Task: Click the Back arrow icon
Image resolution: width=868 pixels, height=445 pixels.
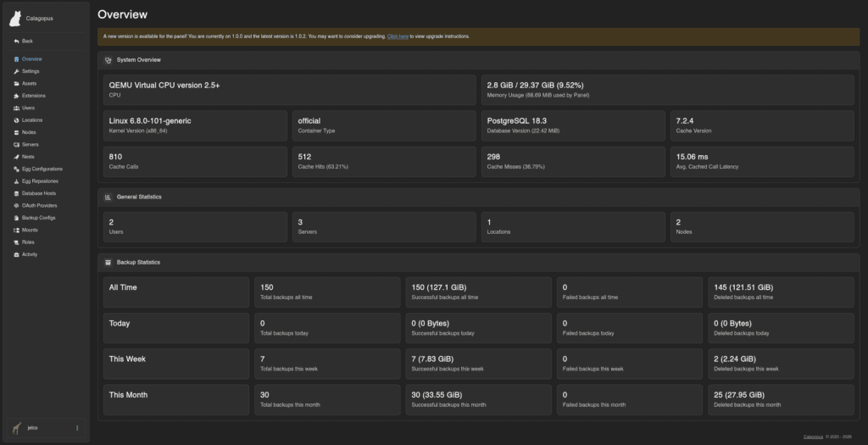Action: [x=17, y=41]
